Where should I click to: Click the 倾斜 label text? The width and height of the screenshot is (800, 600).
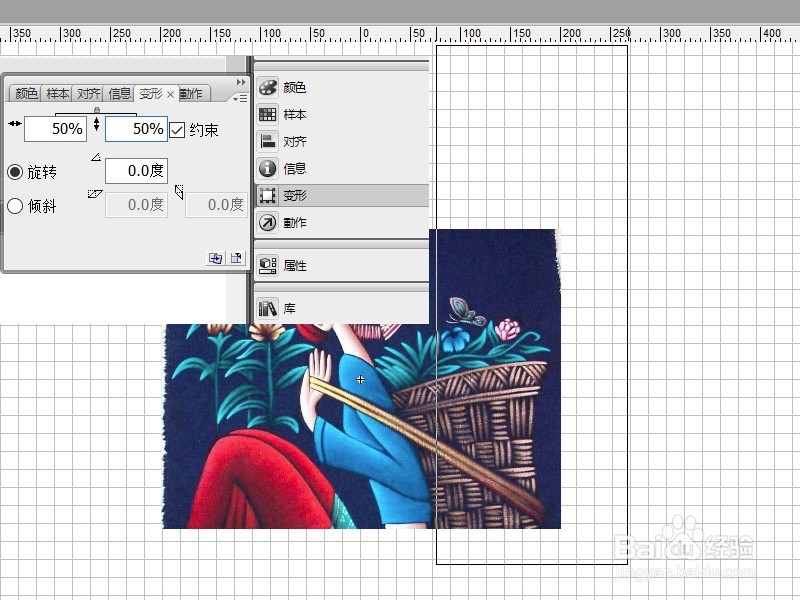coord(42,206)
